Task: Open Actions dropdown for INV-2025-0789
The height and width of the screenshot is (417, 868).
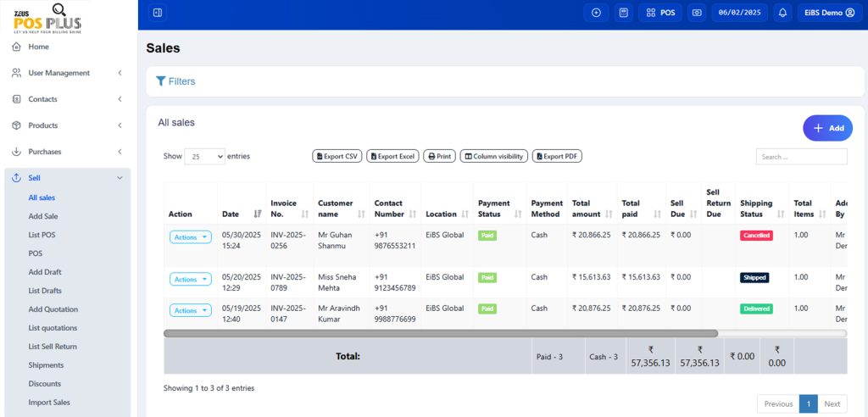Action: pos(191,279)
